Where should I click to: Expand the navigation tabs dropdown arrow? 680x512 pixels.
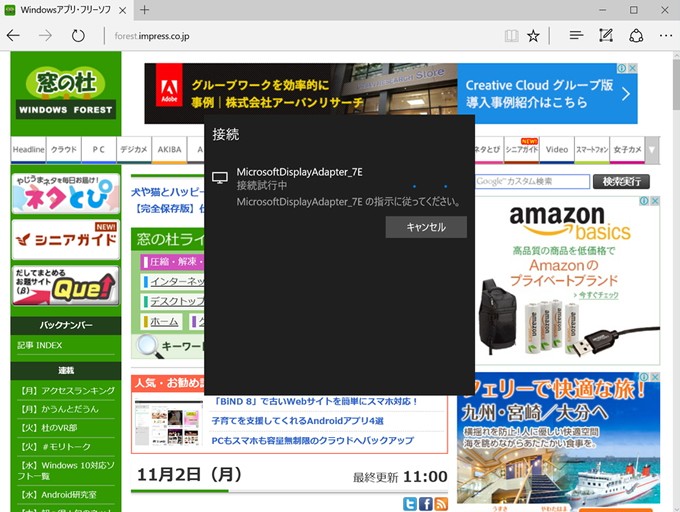(652, 150)
